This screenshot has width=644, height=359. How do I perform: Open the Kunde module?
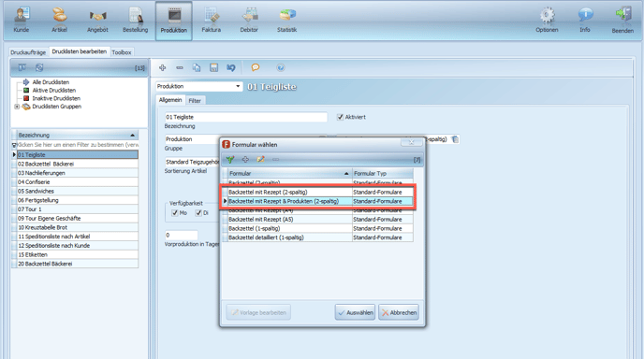22,21
